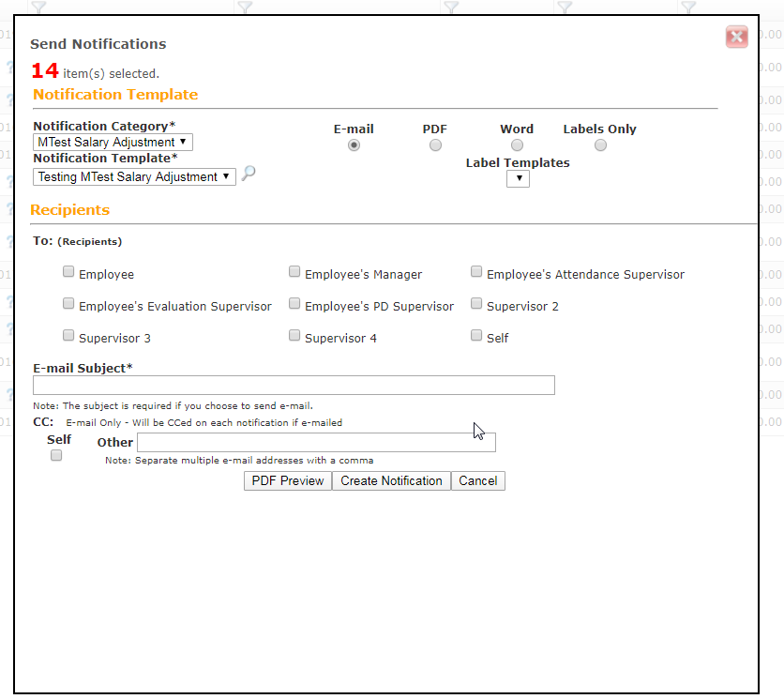
Task: Select the E-mail output radio button
Action: 354,145
